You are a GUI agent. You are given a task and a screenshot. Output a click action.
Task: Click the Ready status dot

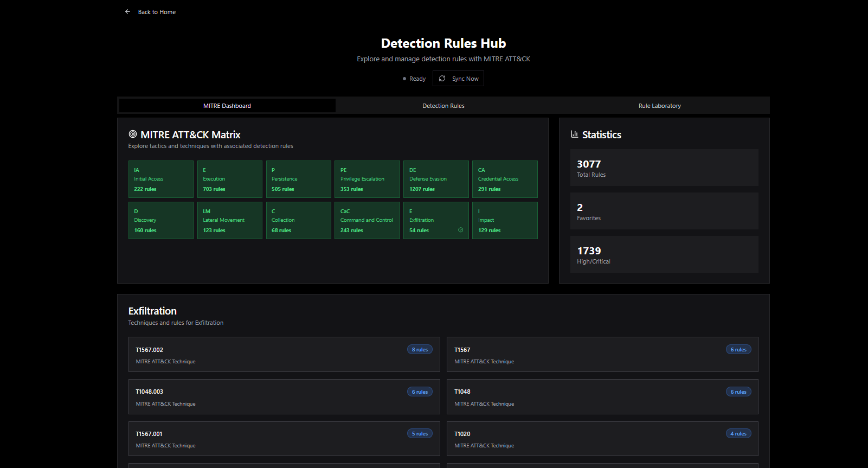pos(404,79)
